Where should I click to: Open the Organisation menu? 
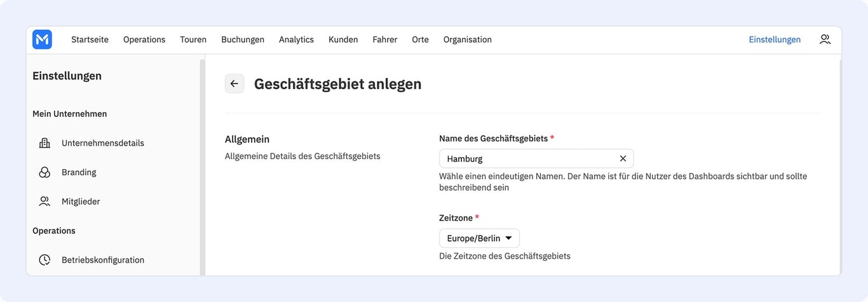468,39
